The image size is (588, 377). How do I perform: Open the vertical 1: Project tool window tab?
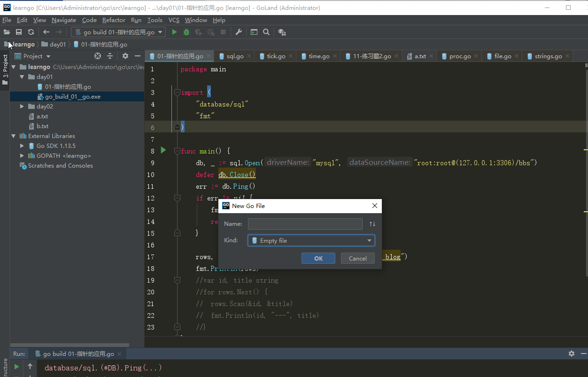point(5,69)
